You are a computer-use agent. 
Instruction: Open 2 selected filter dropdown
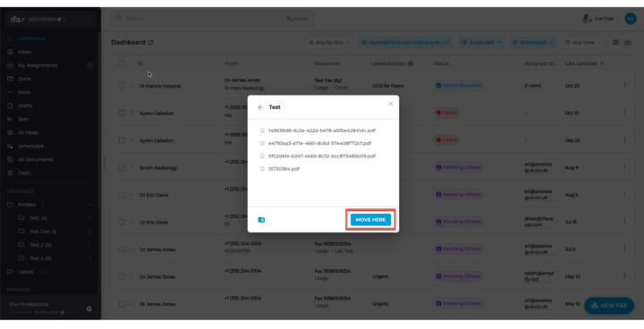(x=481, y=42)
